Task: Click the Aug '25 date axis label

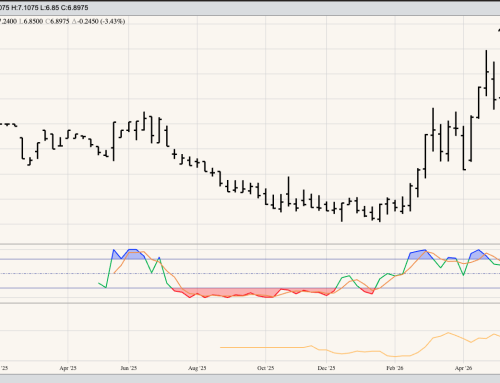Action: point(197,368)
